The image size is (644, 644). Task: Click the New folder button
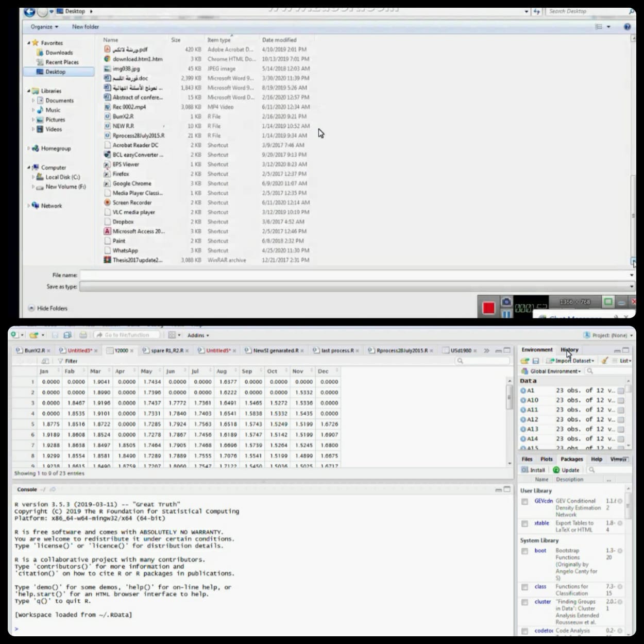pos(85,27)
